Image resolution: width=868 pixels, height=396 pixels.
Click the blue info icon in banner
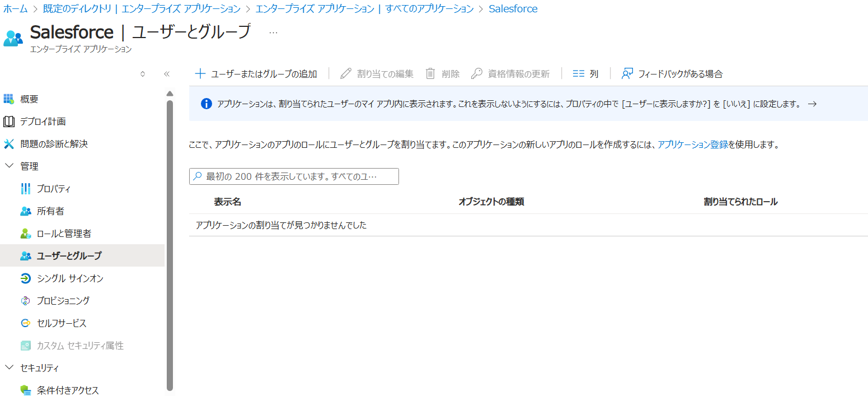pyautogui.click(x=207, y=104)
